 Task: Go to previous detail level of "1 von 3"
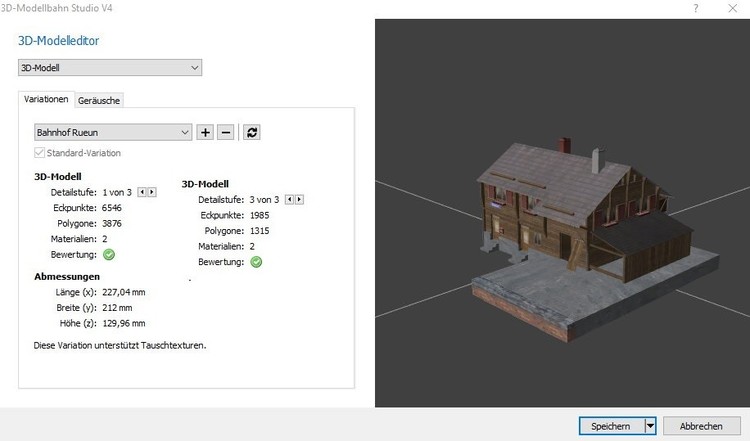click(142, 191)
